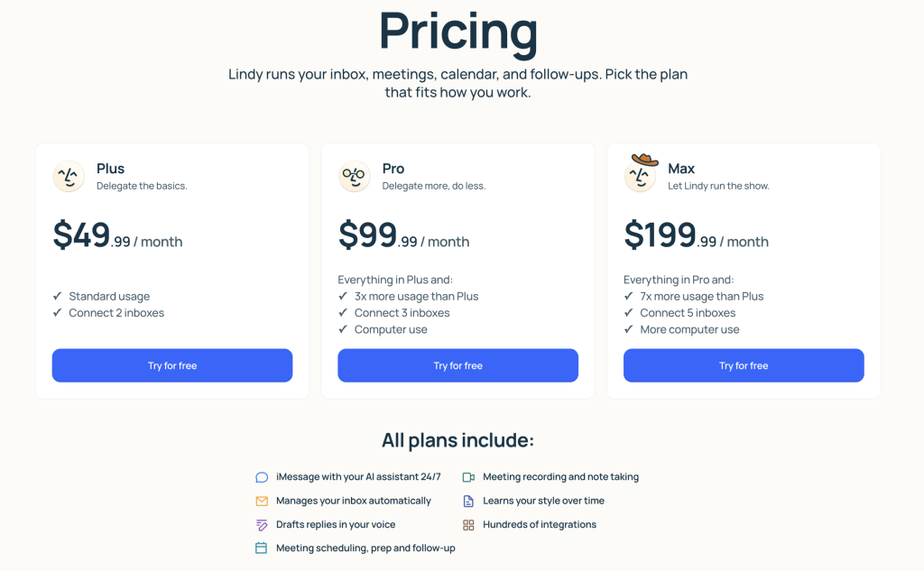Click the Pricing page heading
This screenshot has height=571, width=924.
(x=457, y=32)
